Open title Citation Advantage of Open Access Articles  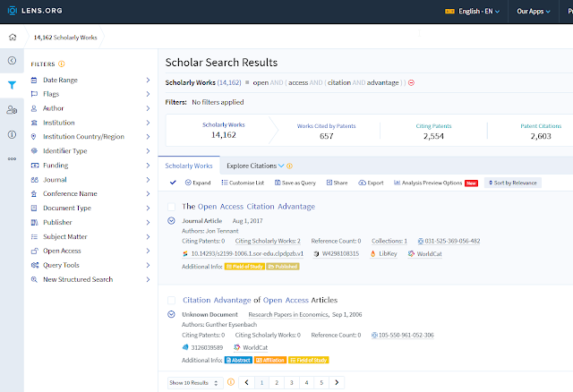tap(260, 300)
